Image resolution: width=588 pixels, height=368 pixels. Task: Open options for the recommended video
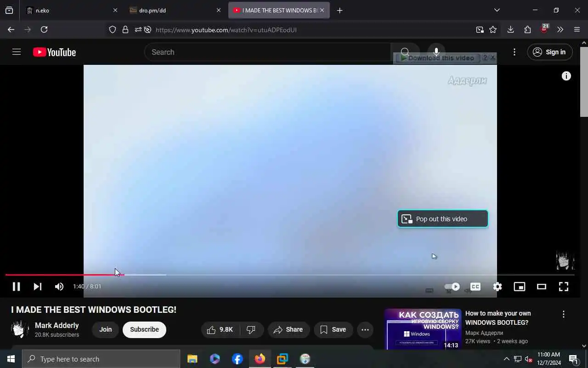(x=564, y=314)
